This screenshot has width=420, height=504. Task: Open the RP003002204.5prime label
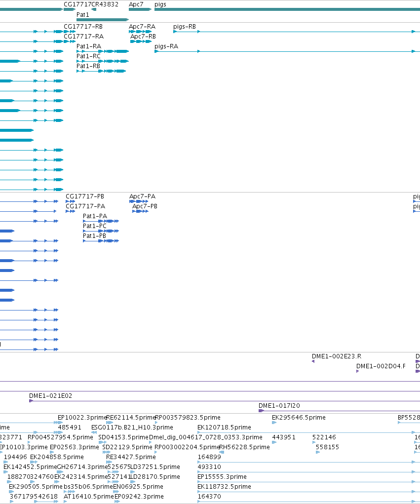coord(187,447)
